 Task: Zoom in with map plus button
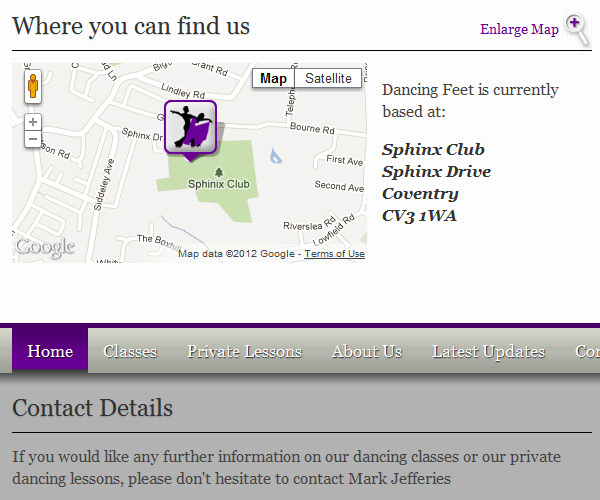[x=33, y=123]
